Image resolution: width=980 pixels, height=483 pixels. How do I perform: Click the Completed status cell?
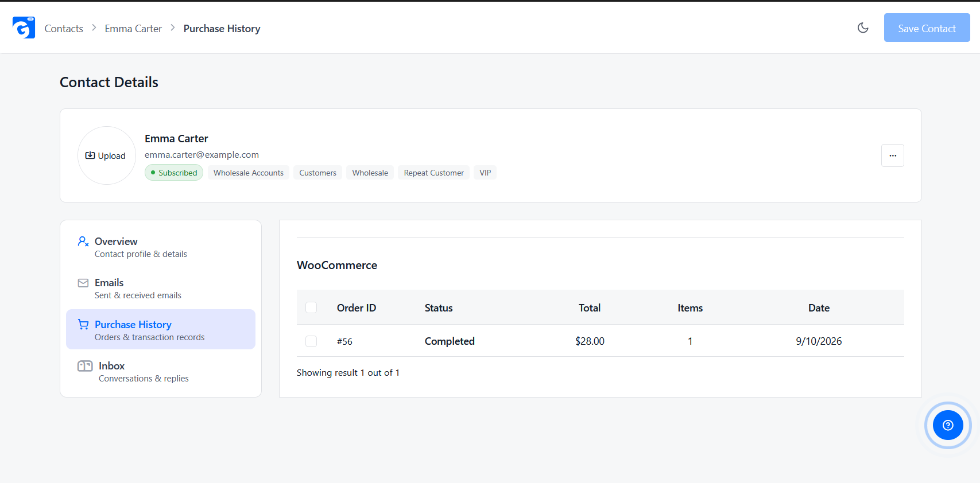(450, 341)
